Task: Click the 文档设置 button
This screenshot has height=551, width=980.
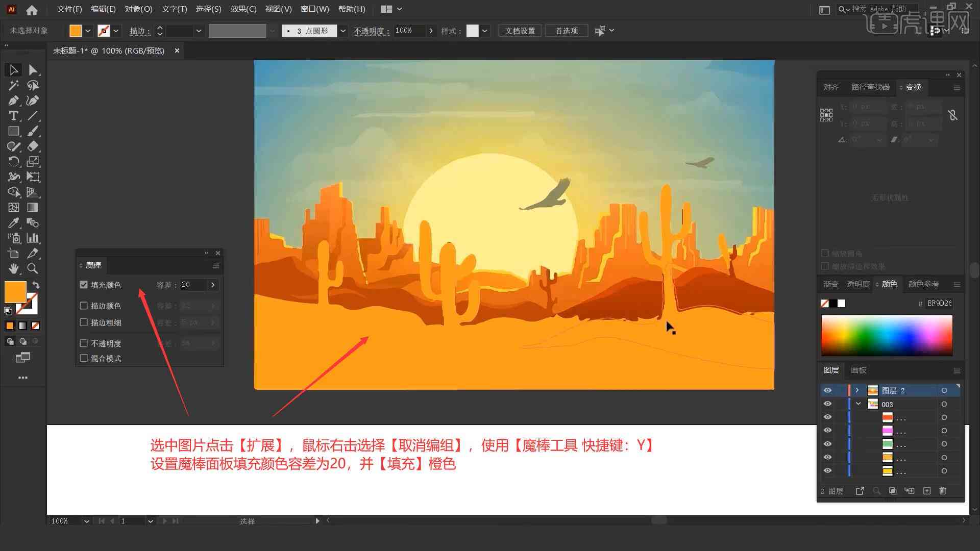Action: (524, 30)
